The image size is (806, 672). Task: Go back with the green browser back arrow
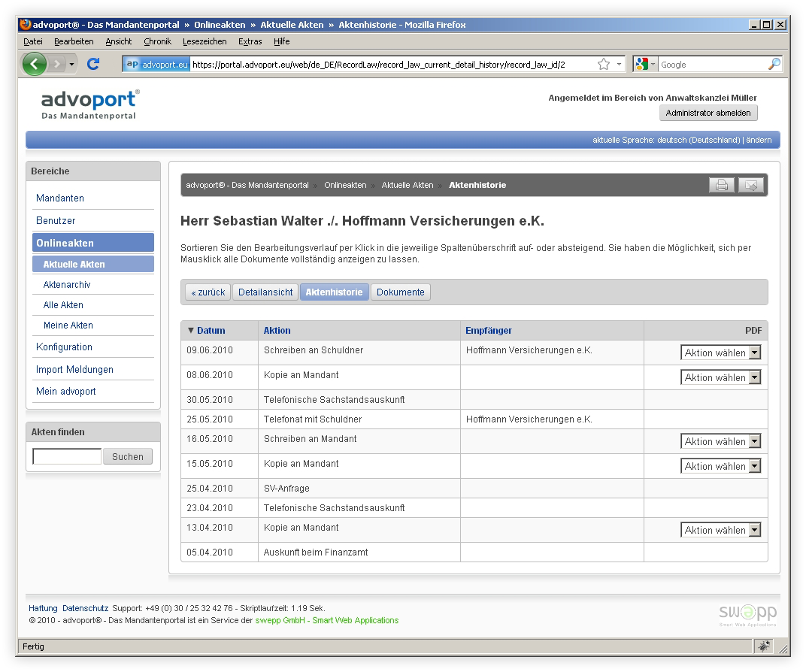pyautogui.click(x=35, y=64)
